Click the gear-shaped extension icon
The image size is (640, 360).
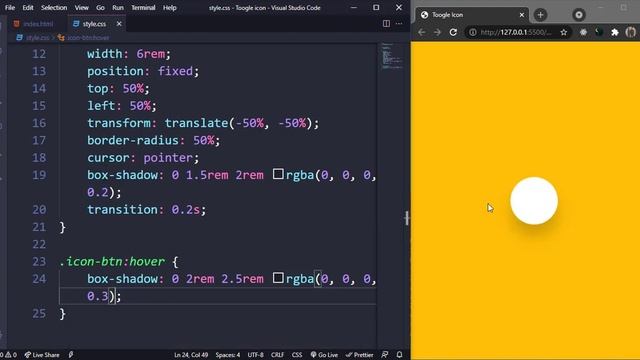[583, 32]
